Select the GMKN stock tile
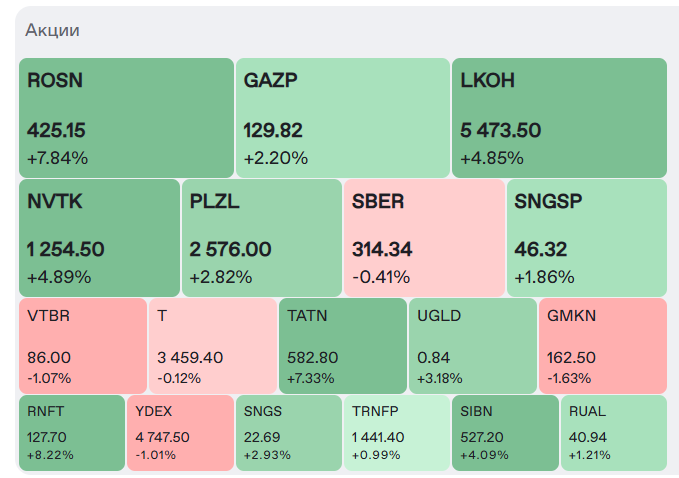 coord(602,345)
